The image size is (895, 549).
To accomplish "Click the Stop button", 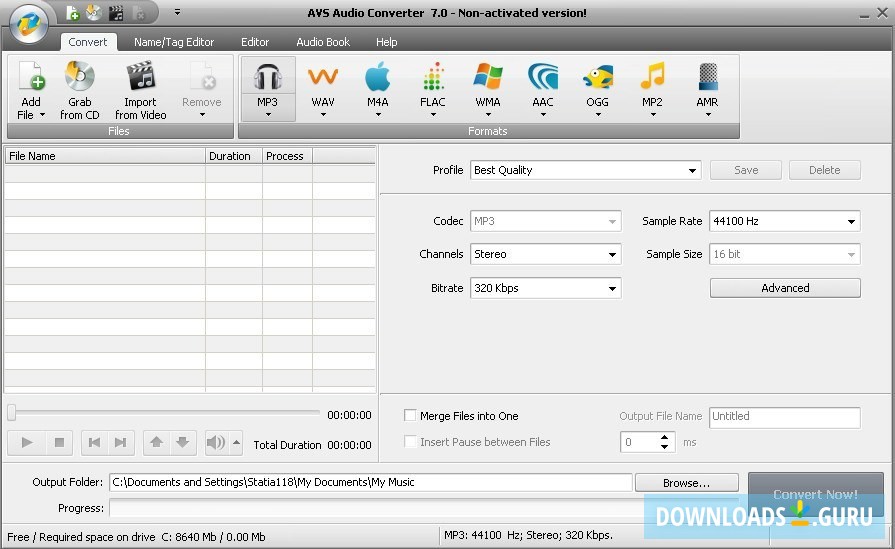I will 59,442.
